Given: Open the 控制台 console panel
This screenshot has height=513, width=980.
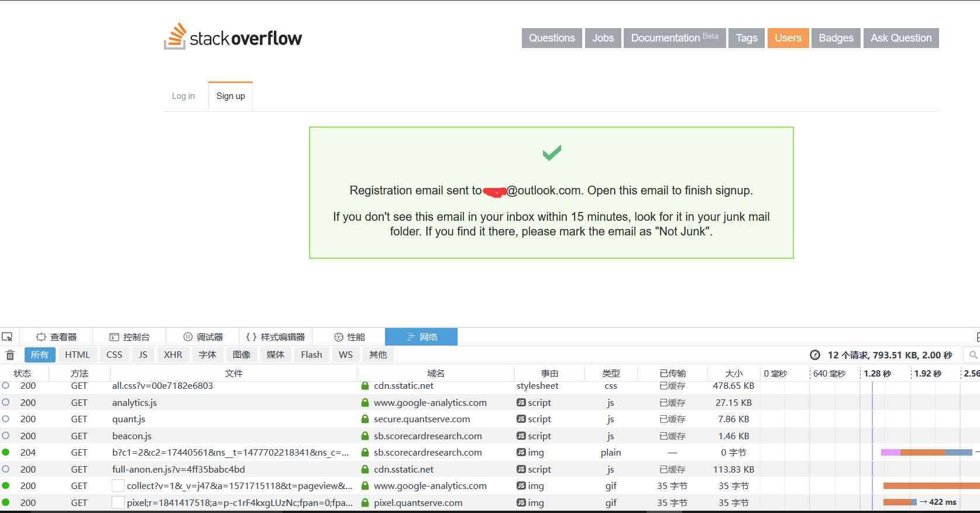Looking at the screenshot, I should tap(129, 337).
